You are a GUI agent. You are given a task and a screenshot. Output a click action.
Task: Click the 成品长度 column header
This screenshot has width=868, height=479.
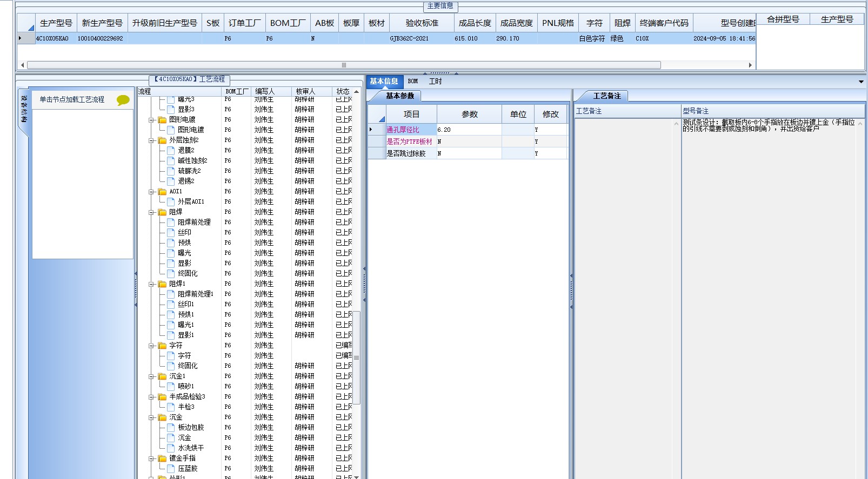coord(475,23)
